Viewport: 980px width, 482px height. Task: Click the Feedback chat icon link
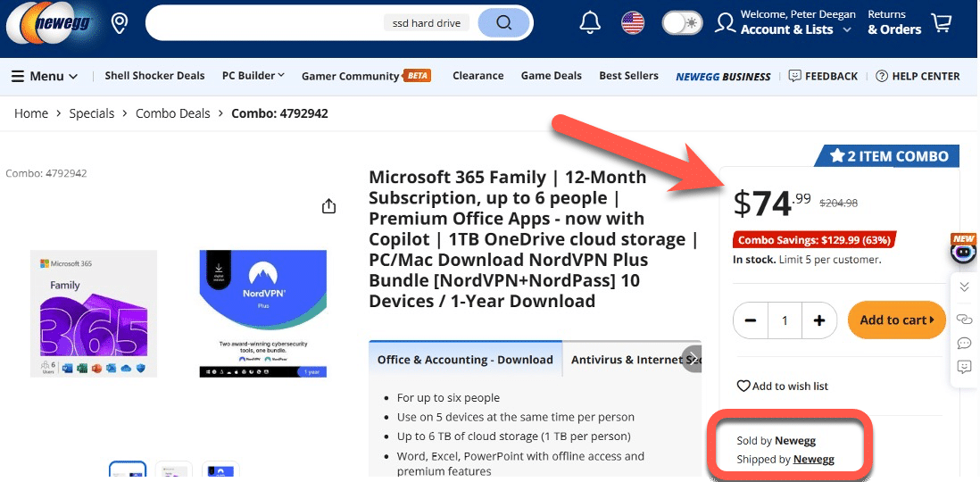tap(823, 76)
